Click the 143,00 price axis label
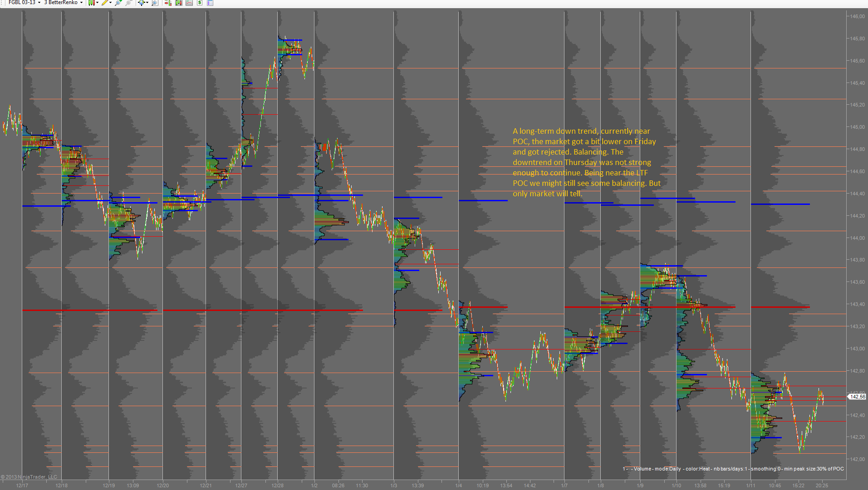The height and width of the screenshot is (490, 868). 857,349
